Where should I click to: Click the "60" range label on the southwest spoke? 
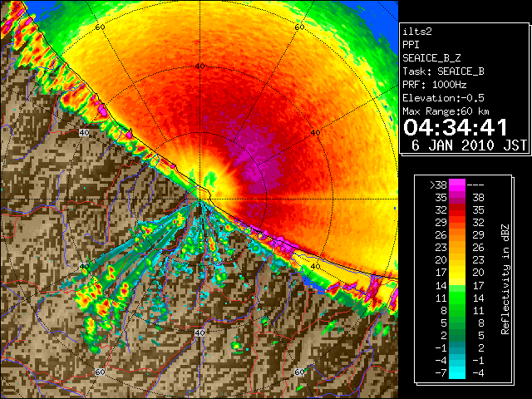(x=100, y=372)
